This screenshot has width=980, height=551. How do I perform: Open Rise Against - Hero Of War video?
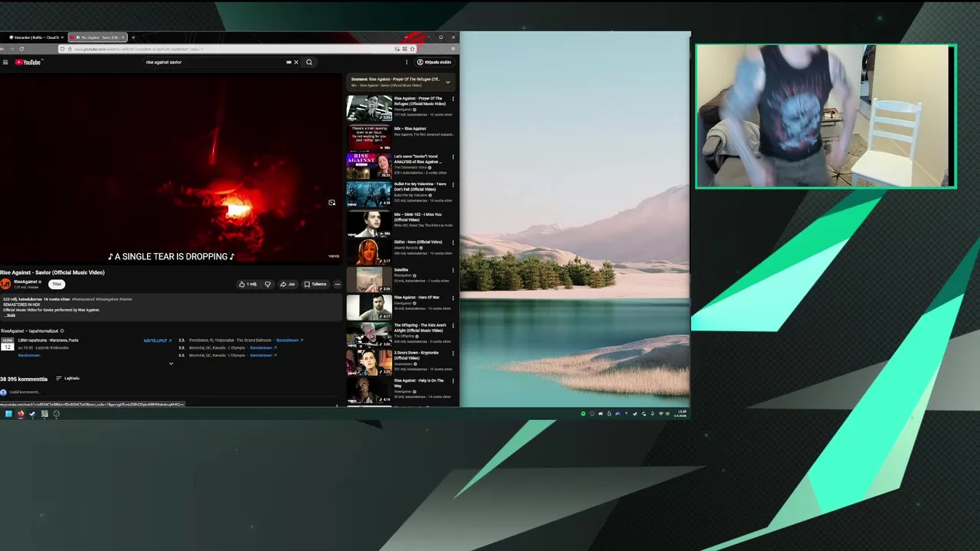click(x=369, y=308)
